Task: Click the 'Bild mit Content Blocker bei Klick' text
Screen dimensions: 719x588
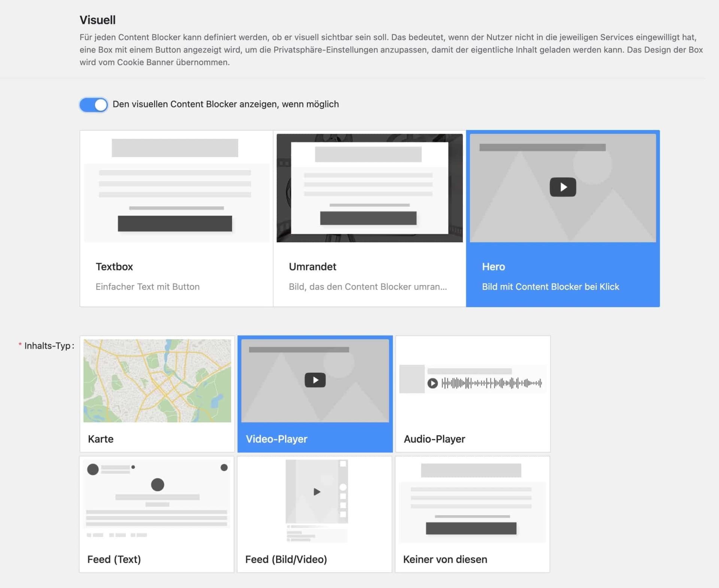Action: tap(550, 287)
